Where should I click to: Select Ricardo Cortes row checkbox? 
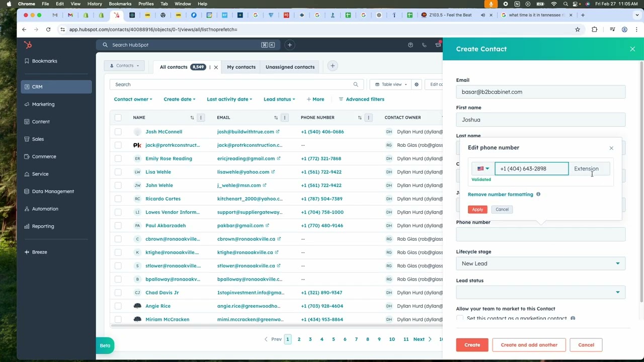click(x=118, y=199)
